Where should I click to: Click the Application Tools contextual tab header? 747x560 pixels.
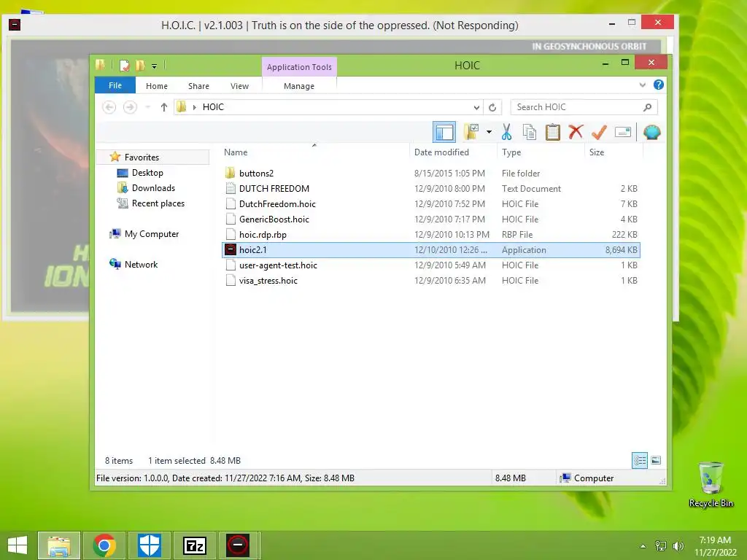pos(299,67)
